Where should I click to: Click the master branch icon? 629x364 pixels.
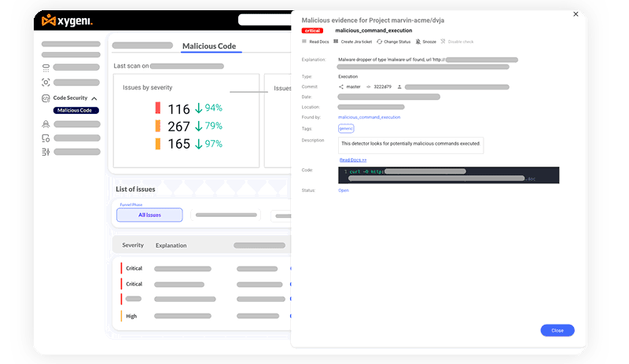click(341, 86)
